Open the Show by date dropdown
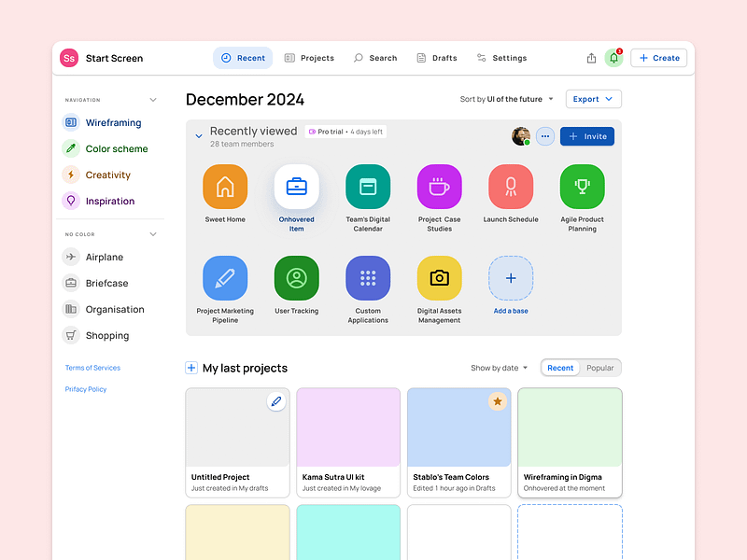Viewport: 747px width, 560px height. [x=500, y=368]
